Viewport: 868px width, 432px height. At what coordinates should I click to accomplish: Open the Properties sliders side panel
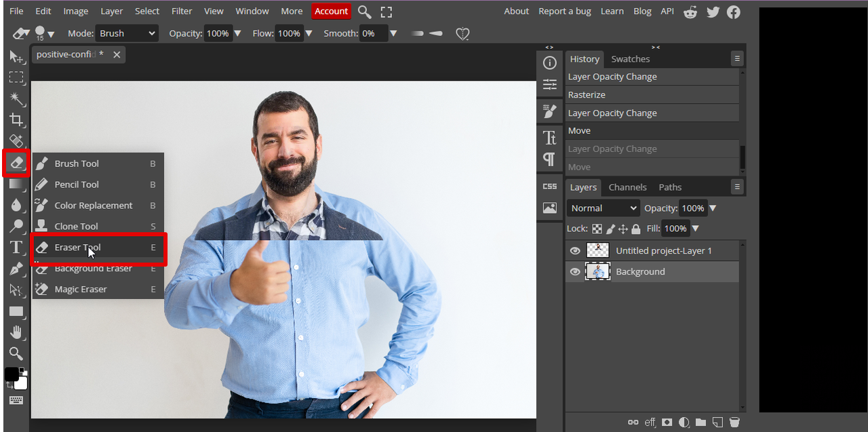tap(550, 85)
